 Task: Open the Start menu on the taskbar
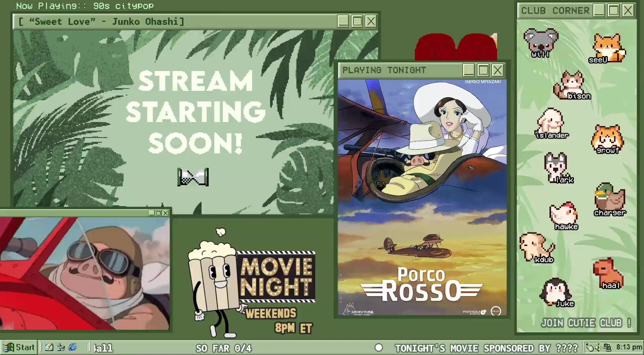pos(18,347)
